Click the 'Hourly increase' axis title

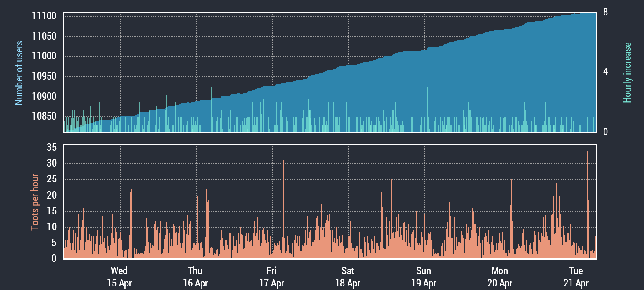[x=627, y=73]
